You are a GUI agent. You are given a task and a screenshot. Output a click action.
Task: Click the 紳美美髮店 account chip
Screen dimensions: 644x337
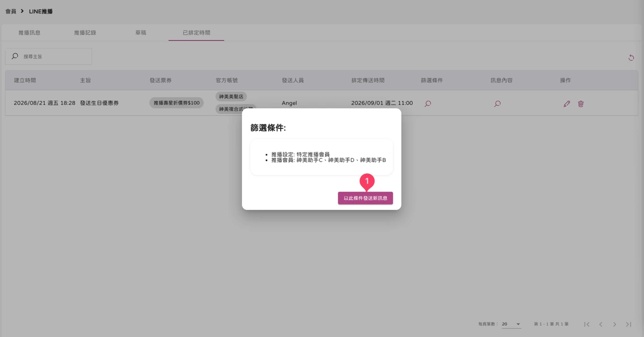[x=231, y=97]
